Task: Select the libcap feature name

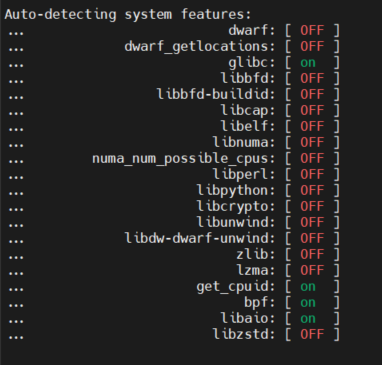Action: tap(248, 110)
